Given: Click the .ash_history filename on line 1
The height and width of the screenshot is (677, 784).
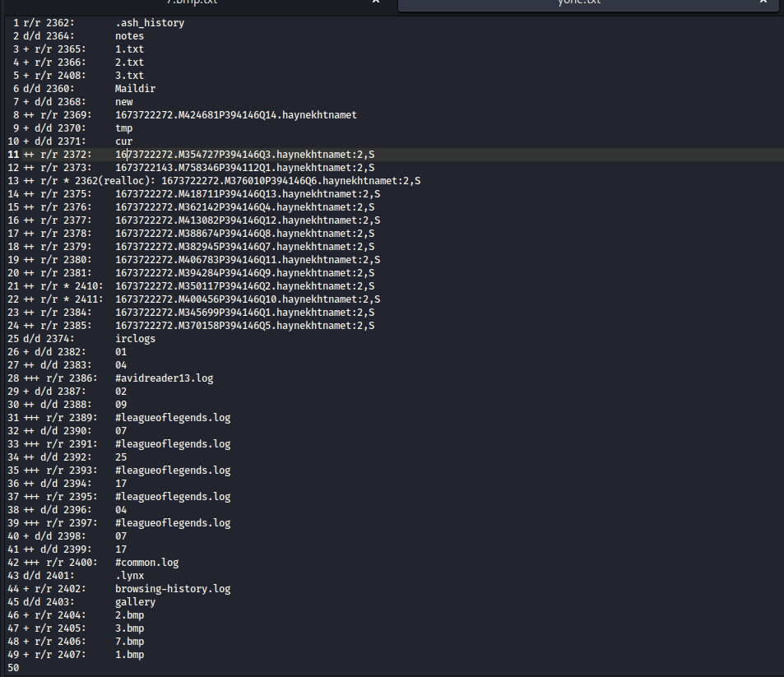Looking at the screenshot, I should click(x=150, y=23).
